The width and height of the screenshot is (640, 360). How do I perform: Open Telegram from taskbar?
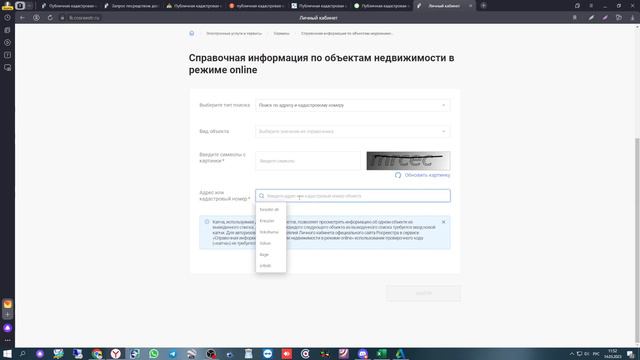(x=173, y=353)
